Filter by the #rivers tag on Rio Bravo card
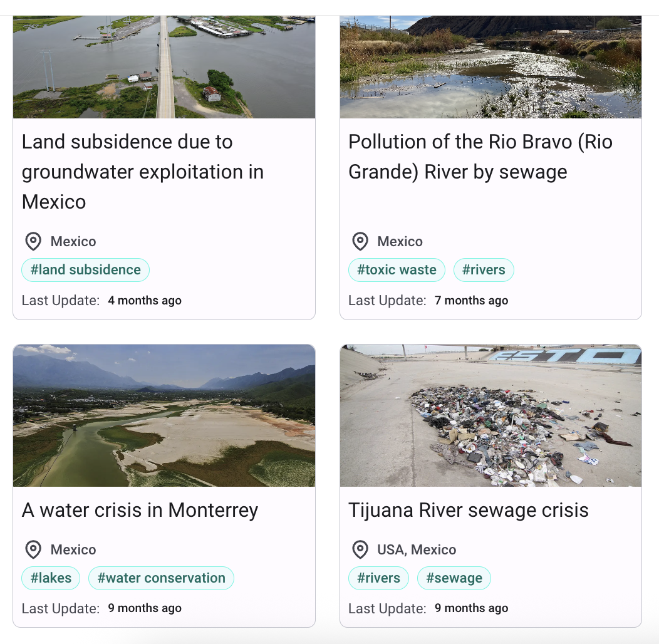Image resolution: width=659 pixels, height=644 pixels. (x=484, y=270)
